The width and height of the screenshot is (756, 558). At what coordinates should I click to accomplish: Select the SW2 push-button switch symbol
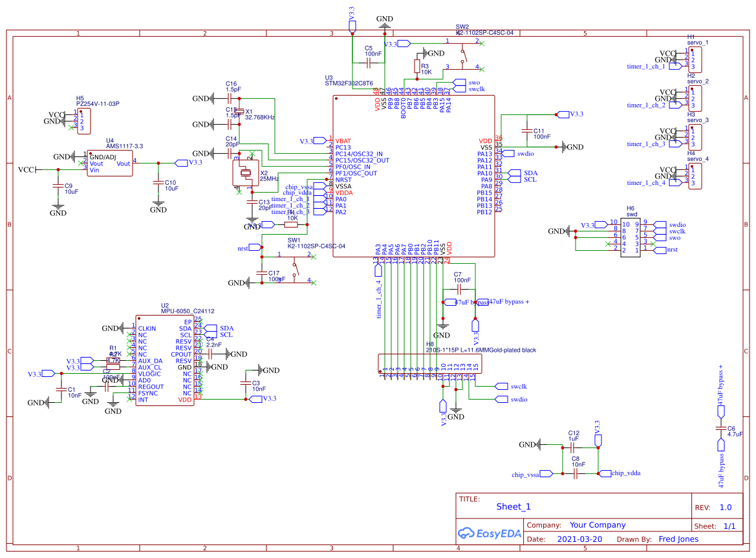[463, 56]
